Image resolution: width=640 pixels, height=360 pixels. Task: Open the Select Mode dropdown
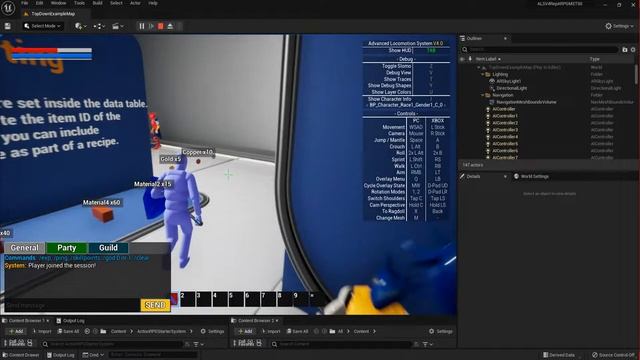click(43, 26)
